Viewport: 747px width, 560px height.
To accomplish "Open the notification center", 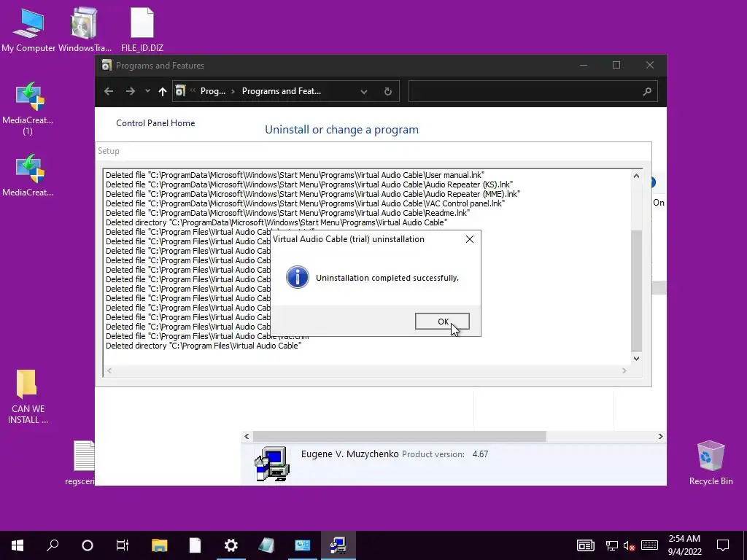I will pyautogui.click(x=723, y=545).
